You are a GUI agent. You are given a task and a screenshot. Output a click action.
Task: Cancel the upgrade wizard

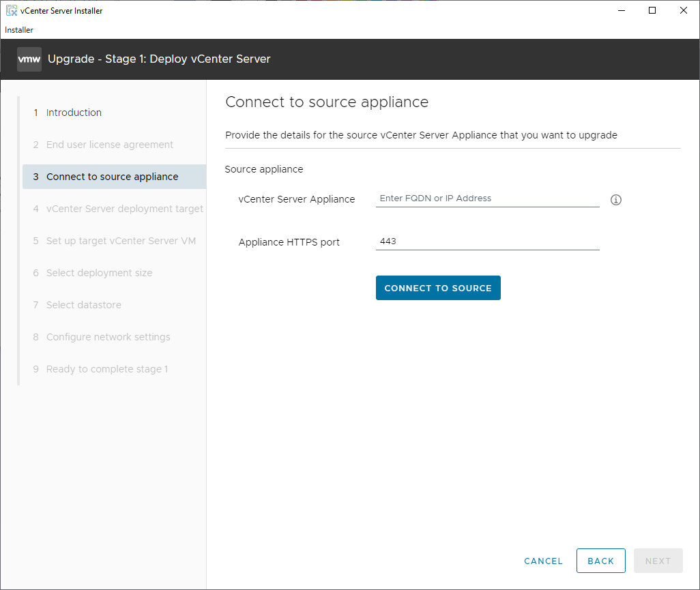[x=543, y=561]
